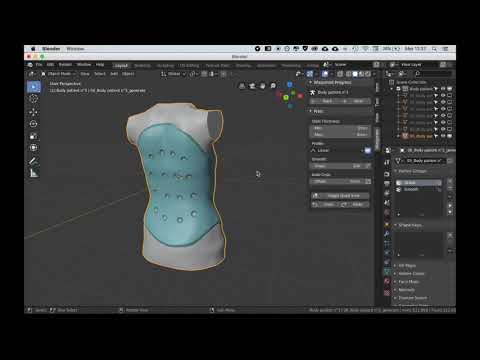Screen dimensions: 480x360
Task: Toggle render checkbox of Body pattern collection
Action: coord(450,89)
